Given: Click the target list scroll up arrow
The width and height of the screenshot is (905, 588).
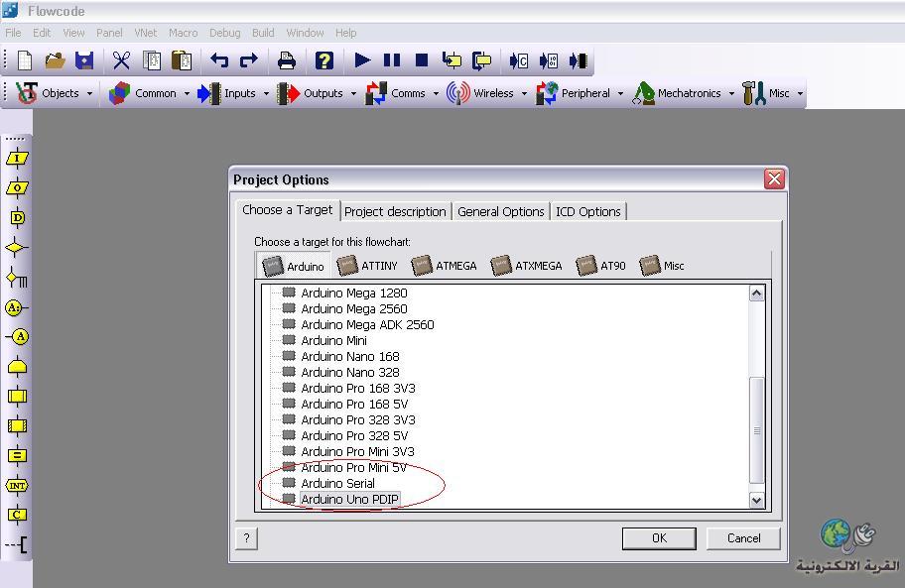Looking at the screenshot, I should tap(757, 294).
